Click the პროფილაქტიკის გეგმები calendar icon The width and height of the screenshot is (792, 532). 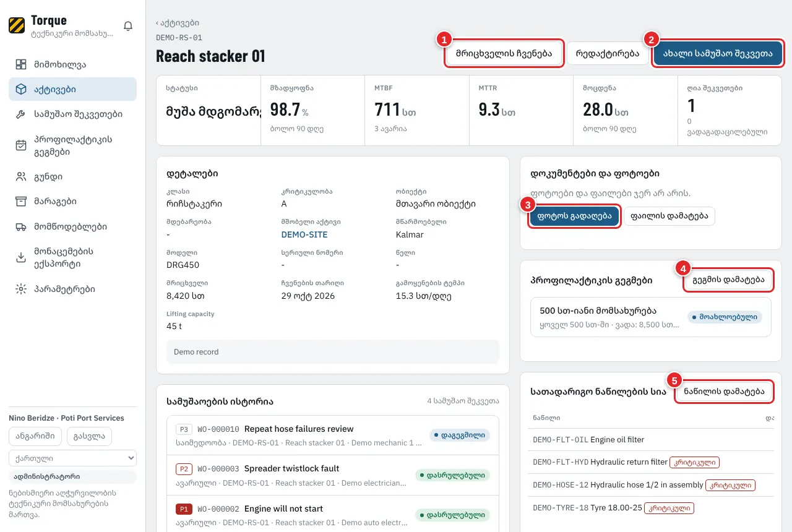coord(21,145)
